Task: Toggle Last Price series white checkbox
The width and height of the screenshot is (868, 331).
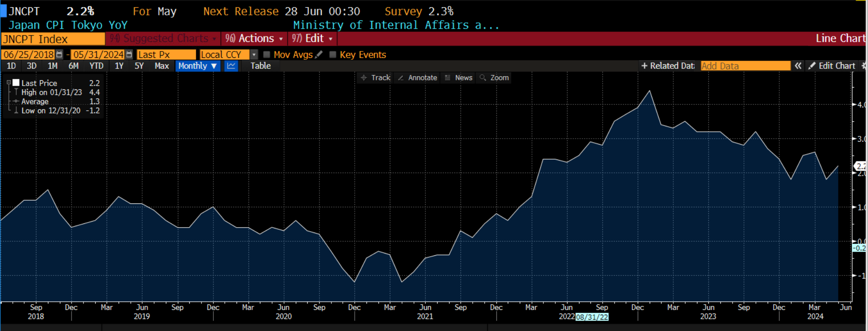Action: pyautogui.click(x=16, y=83)
